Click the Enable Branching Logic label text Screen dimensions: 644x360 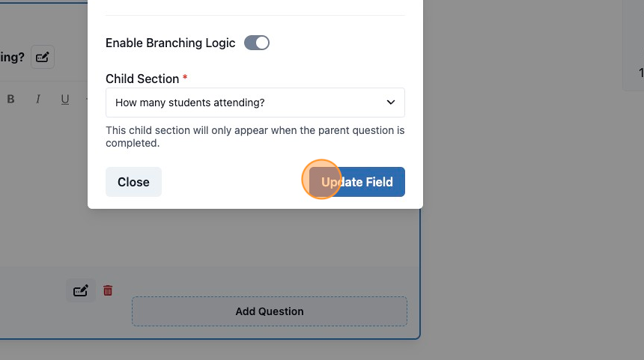click(171, 43)
